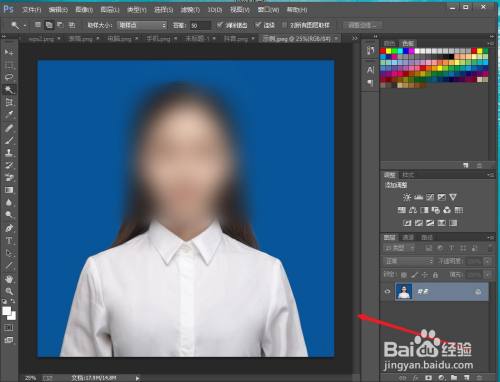Screen dimensions: 500x382
Task: Select the Brush tool
Action: pyautogui.click(x=9, y=140)
